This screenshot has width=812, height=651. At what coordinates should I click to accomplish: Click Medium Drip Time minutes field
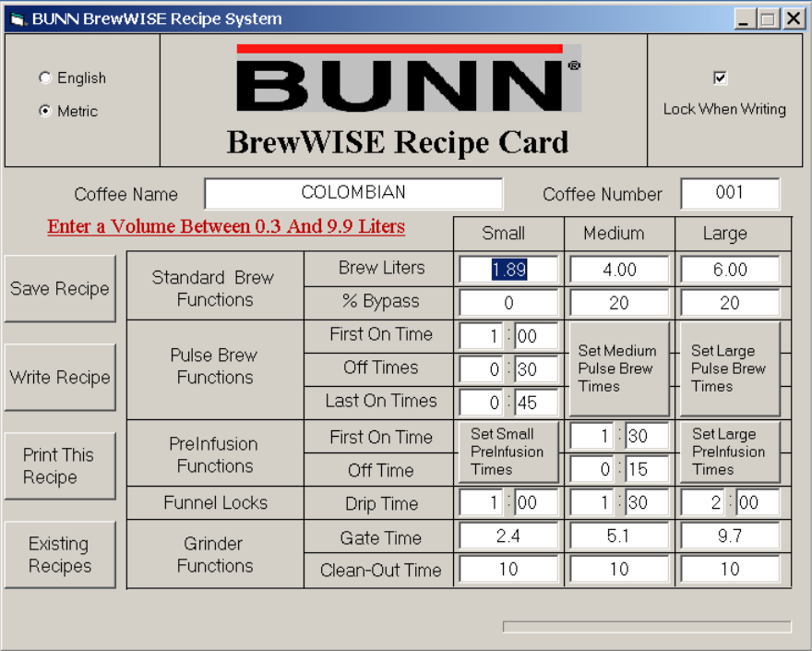591,502
